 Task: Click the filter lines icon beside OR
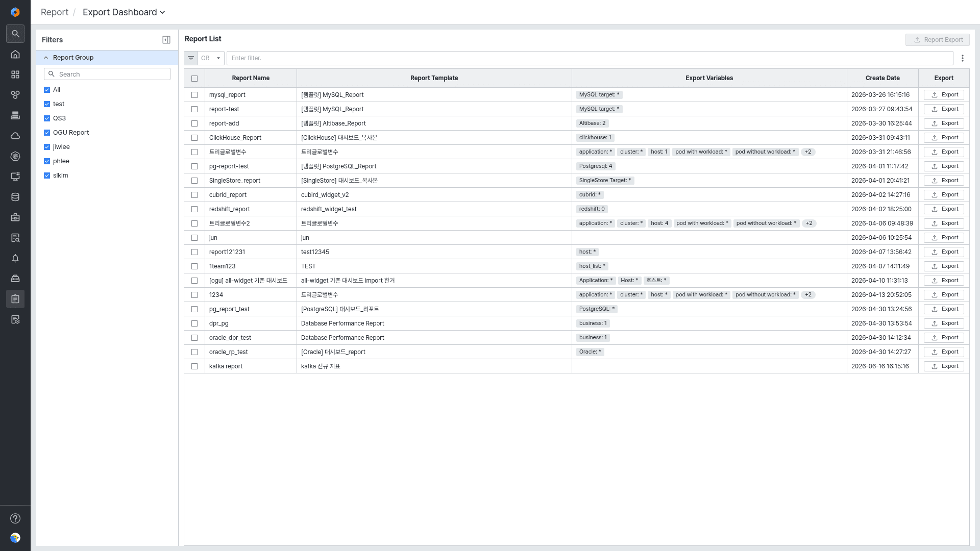click(x=191, y=58)
